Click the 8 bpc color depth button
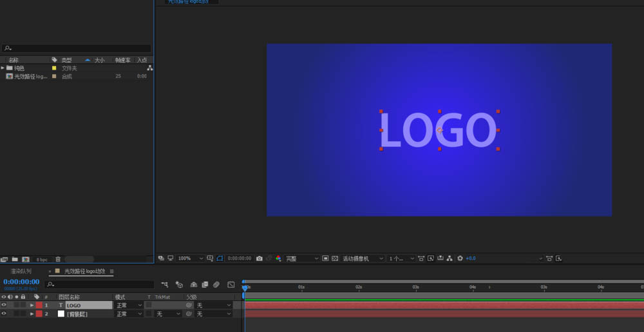 [42, 259]
